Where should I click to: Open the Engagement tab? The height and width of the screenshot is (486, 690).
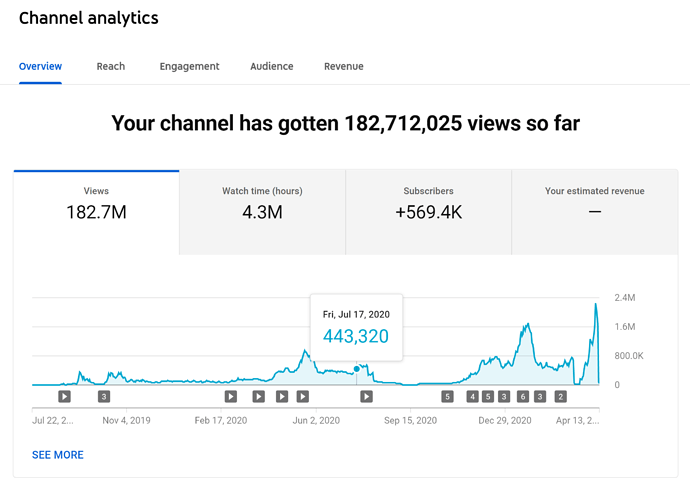tap(189, 67)
